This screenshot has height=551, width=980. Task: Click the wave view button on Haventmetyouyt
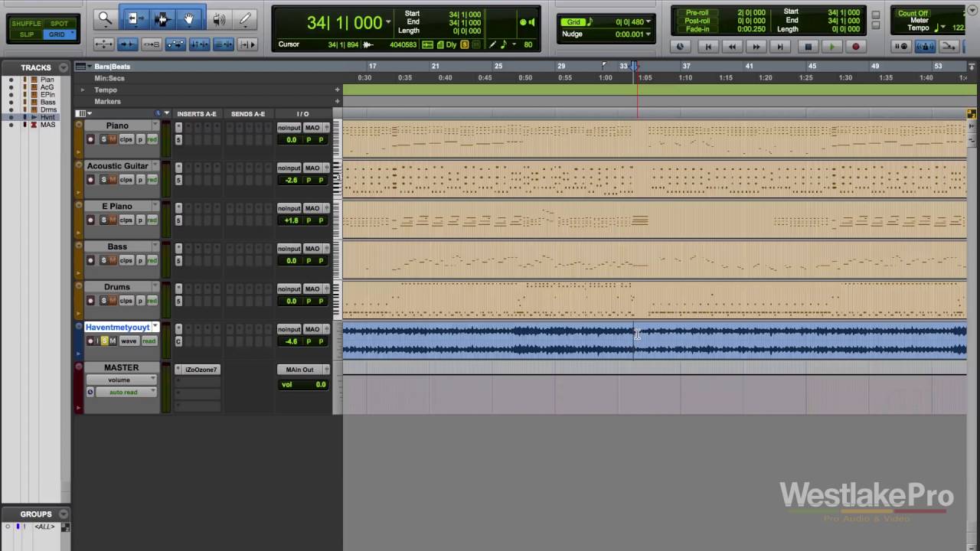pos(129,341)
